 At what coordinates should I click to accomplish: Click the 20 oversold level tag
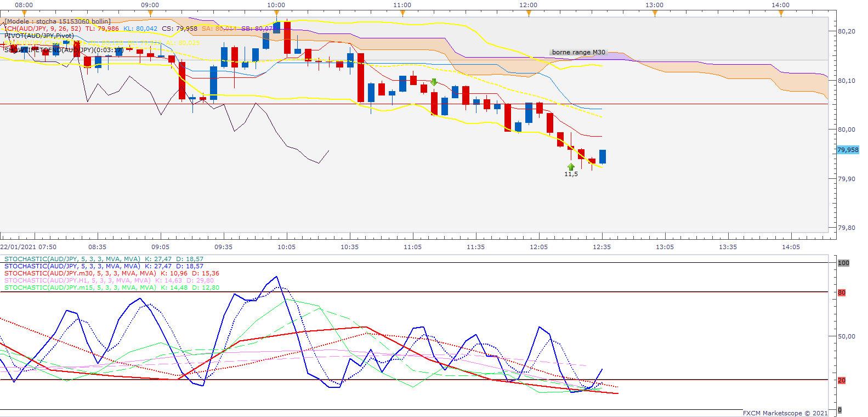[x=842, y=380]
